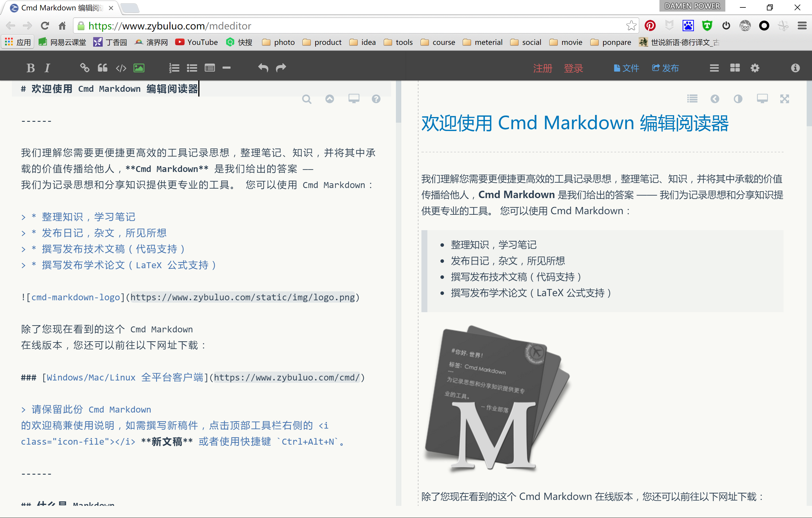Viewport: 812px width, 518px height.
Task: Expand the social bookmark folder
Action: pos(526,42)
